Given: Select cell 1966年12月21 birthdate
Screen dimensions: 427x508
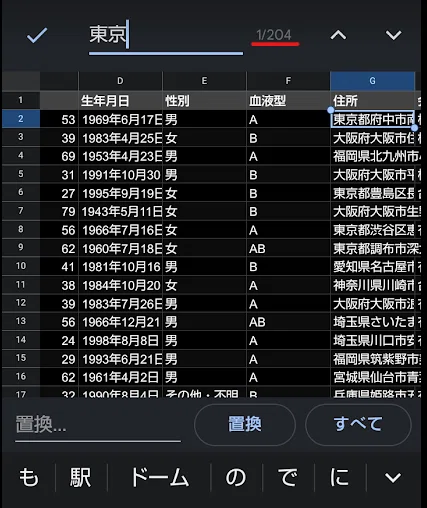Looking at the screenshot, I should (x=120, y=322).
